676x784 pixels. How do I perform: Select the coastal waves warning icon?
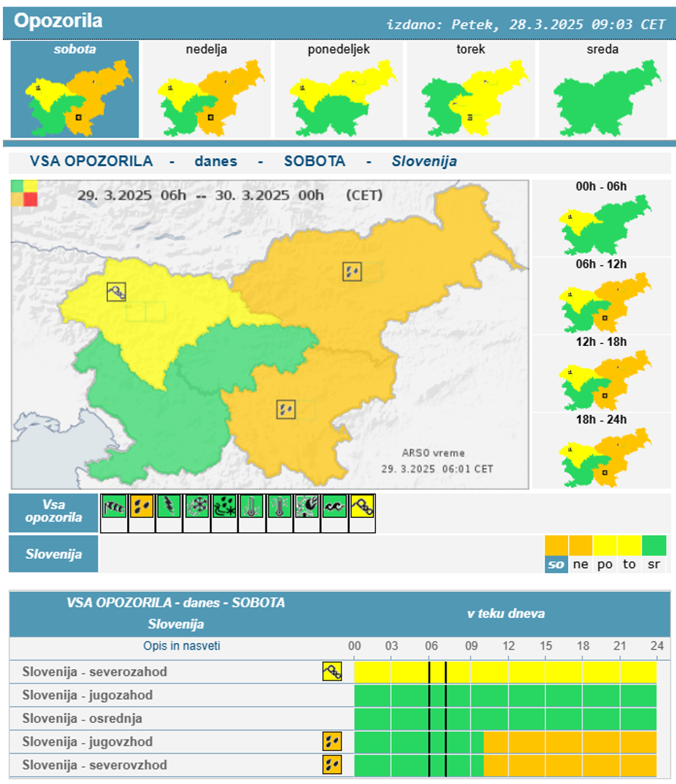(334, 506)
